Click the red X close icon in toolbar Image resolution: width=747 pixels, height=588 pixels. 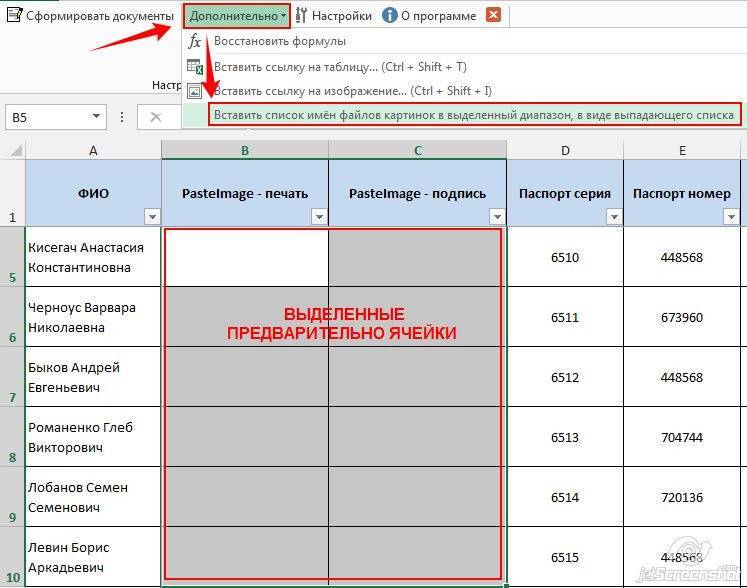coord(492,16)
